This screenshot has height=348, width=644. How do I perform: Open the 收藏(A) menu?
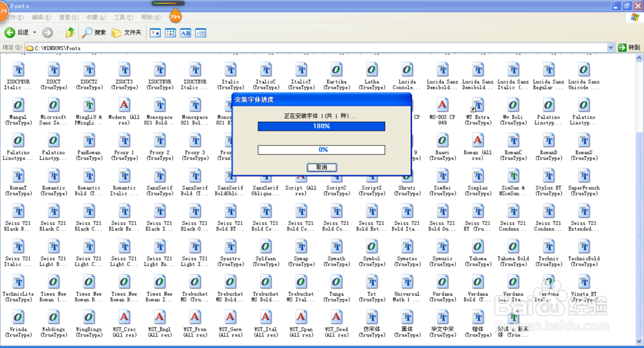96,17
